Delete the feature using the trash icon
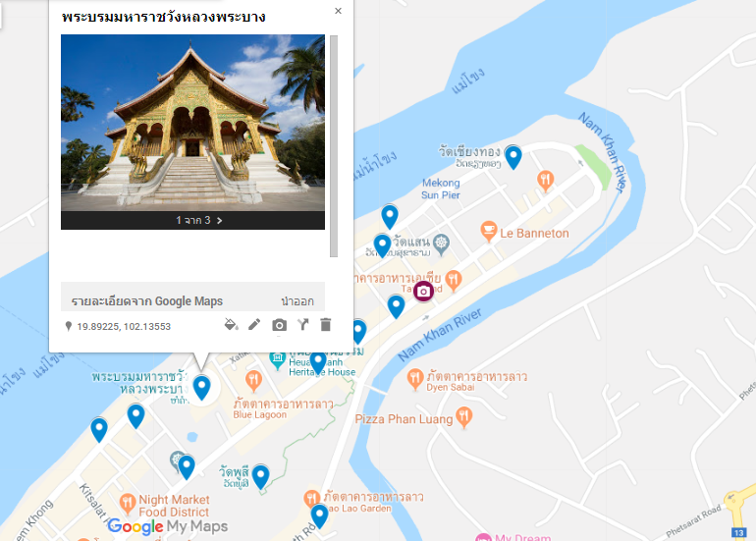 (x=326, y=325)
